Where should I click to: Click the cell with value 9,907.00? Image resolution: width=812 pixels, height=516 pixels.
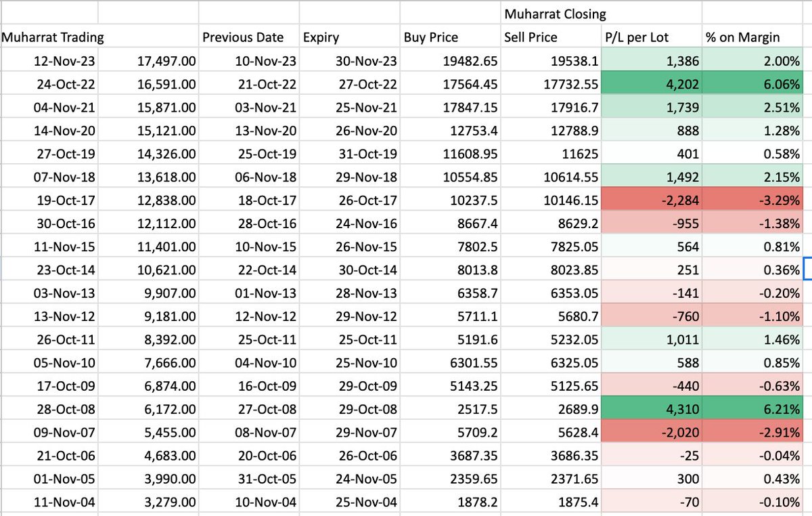149,292
